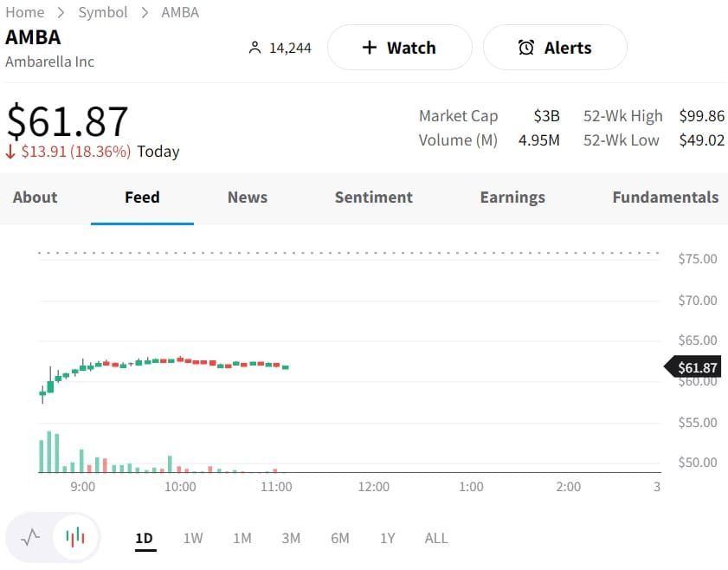Go to Home breadcrumb link

tap(24, 12)
